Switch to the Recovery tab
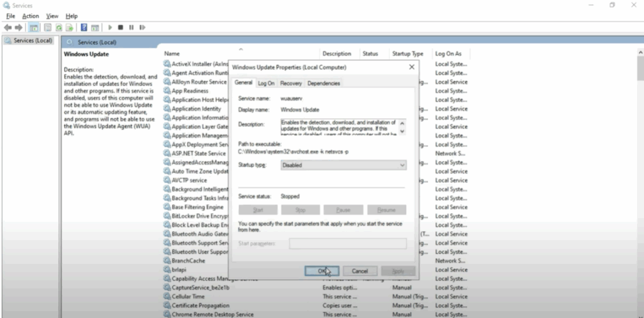 [x=291, y=84]
